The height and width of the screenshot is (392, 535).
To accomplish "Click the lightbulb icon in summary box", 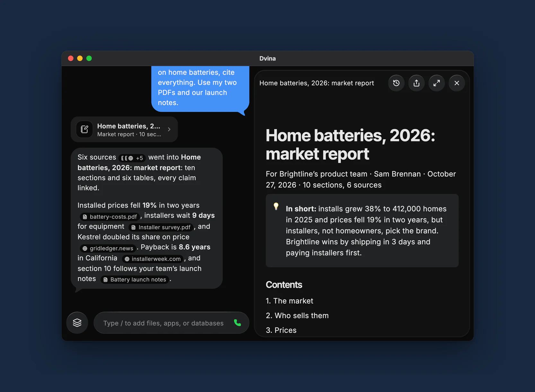I will pos(276,206).
